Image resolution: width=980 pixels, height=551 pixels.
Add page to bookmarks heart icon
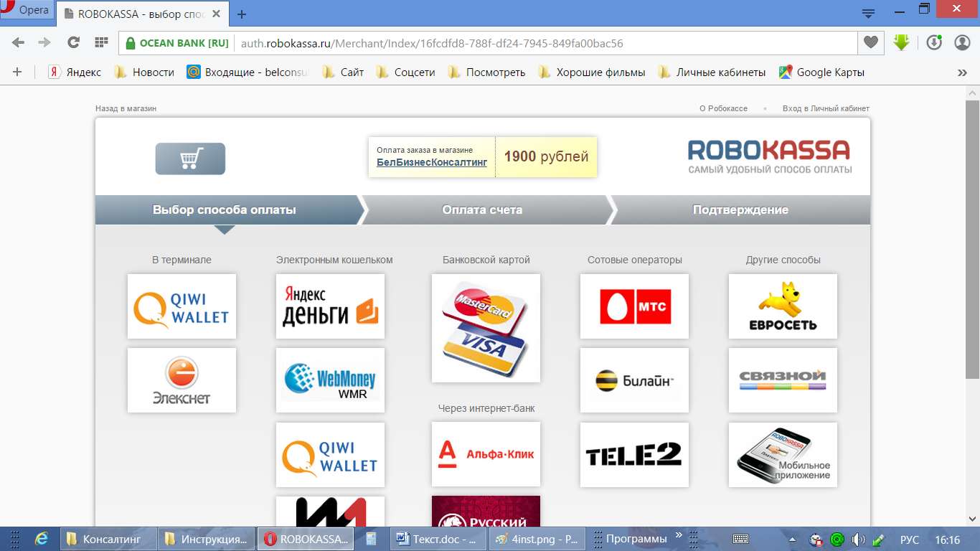pos(870,43)
